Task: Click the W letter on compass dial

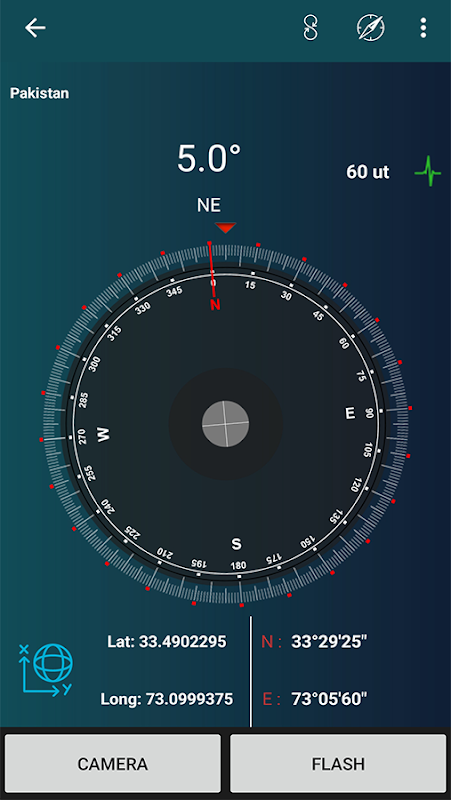Action: 103,435
